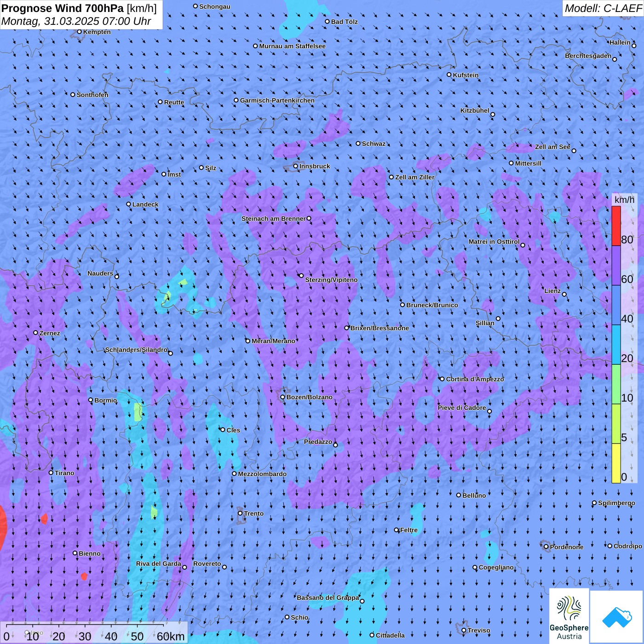Click the Sillian town label
Image resolution: width=644 pixels, height=644 pixels.
pyautogui.click(x=485, y=323)
